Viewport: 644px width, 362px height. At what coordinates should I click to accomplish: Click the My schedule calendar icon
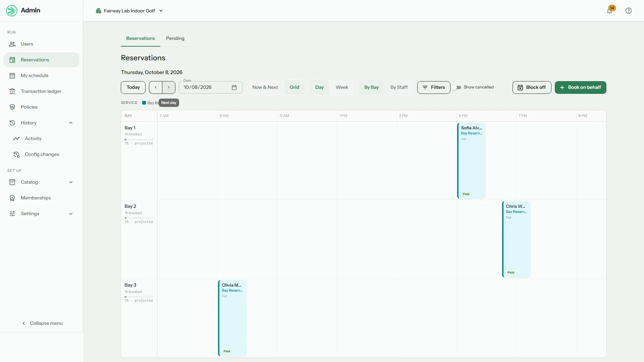tap(12, 75)
